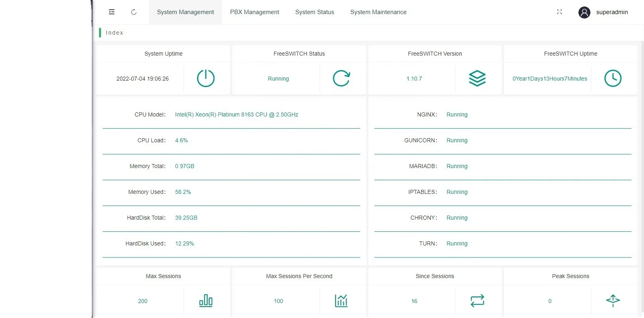Select the Intel Xeon Platinum CPU model text
This screenshot has width=644, height=318.
tap(237, 114)
